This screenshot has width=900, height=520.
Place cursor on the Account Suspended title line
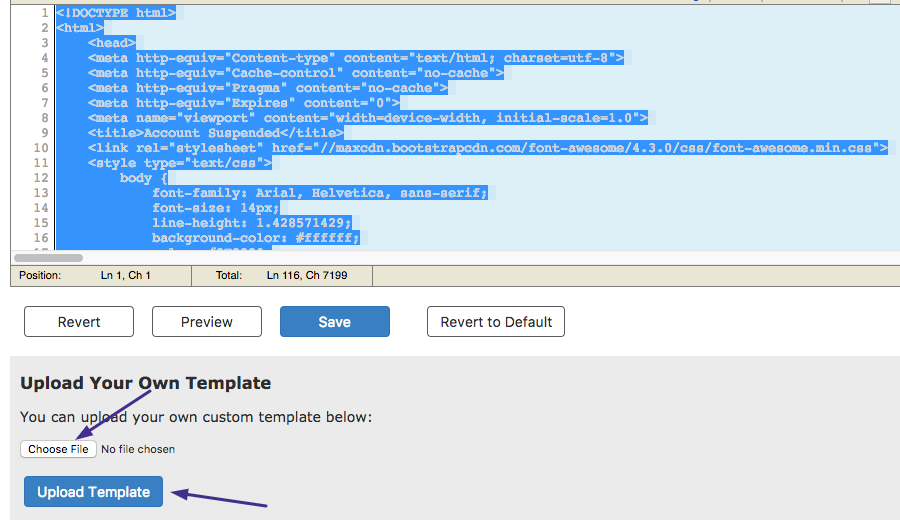[215, 133]
